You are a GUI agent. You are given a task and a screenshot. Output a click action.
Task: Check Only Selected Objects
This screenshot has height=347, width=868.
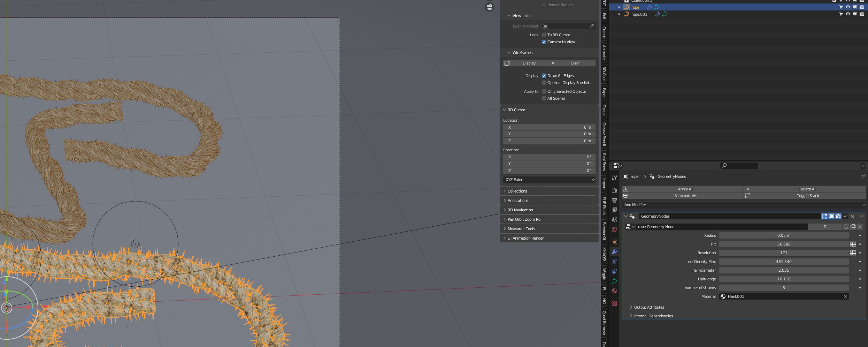(x=544, y=91)
